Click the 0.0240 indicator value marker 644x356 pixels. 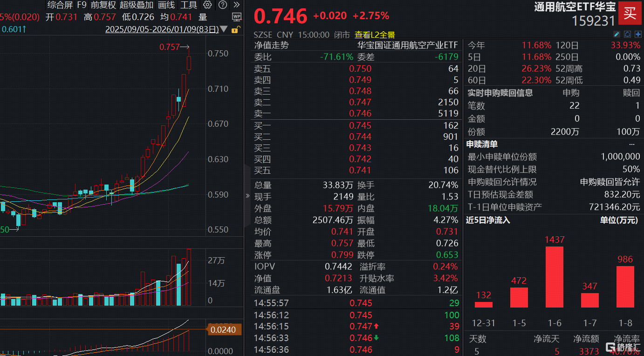pos(223,330)
